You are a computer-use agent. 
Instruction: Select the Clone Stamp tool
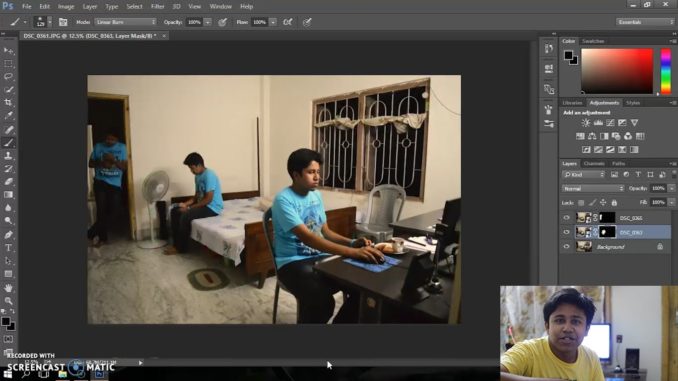click(x=8, y=156)
